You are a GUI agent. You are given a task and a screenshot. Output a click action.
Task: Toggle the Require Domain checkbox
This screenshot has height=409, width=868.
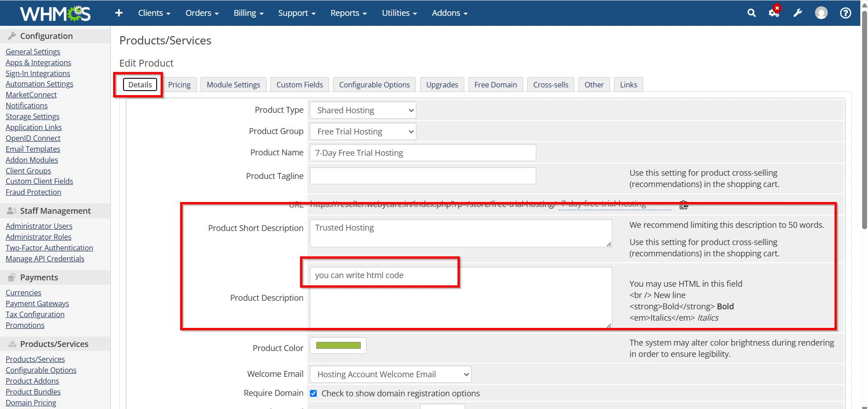click(313, 393)
